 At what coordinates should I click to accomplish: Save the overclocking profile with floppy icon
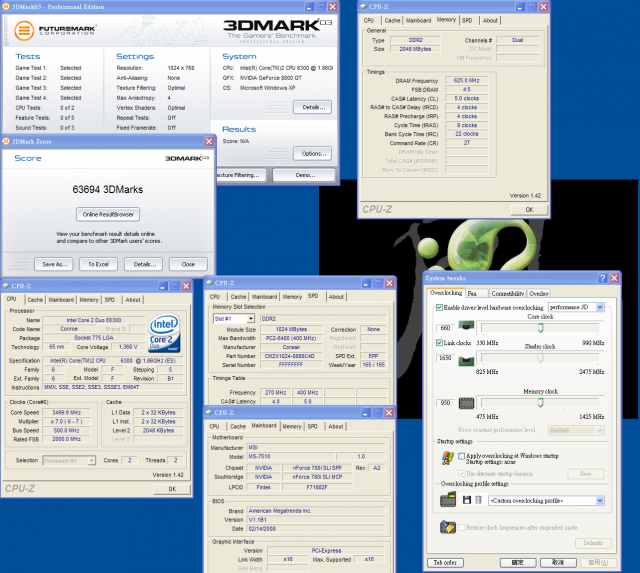point(467,500)
